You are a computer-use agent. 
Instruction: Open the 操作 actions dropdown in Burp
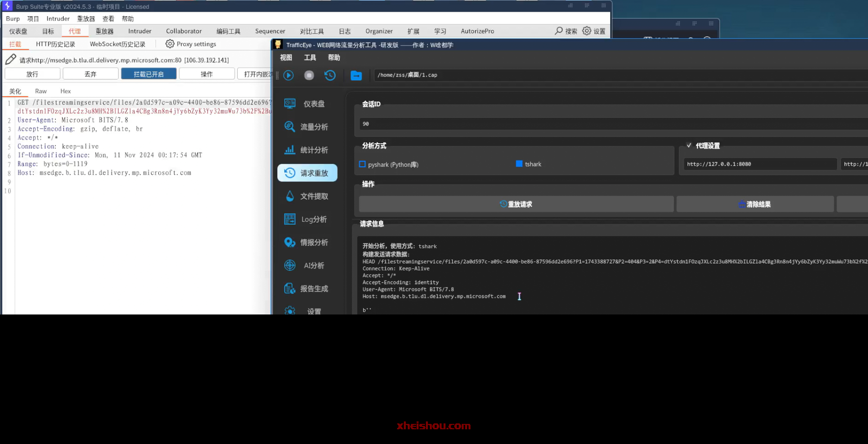coord(207,74)
